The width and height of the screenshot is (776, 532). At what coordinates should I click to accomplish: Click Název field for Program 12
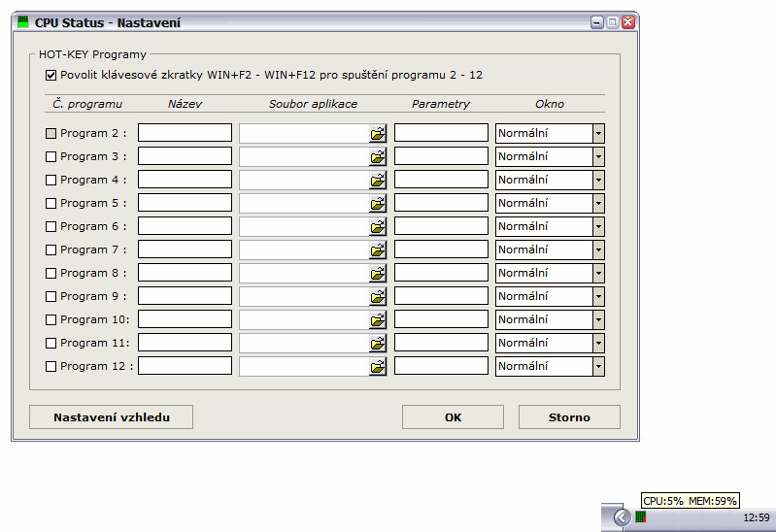(x=185, y=365)
